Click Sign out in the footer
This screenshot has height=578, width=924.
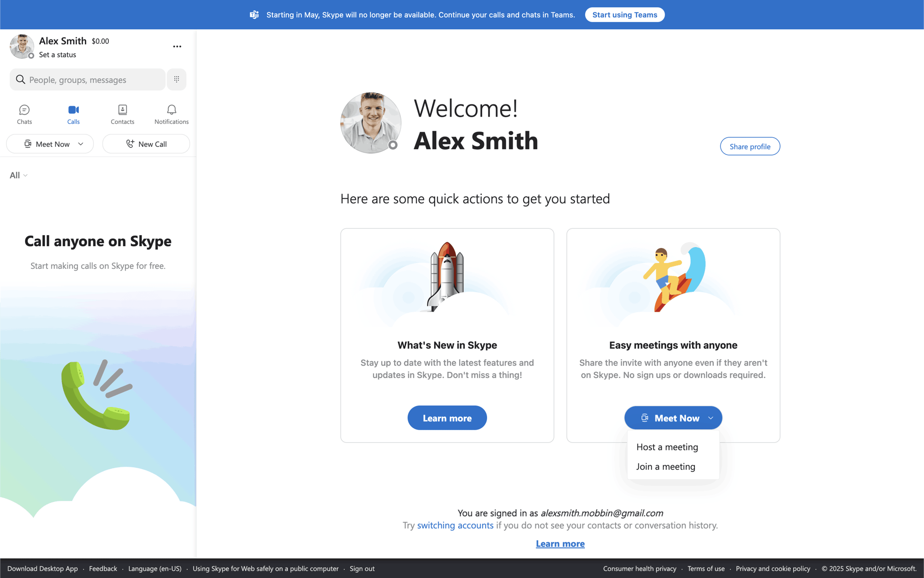click(x=362, y=569)
